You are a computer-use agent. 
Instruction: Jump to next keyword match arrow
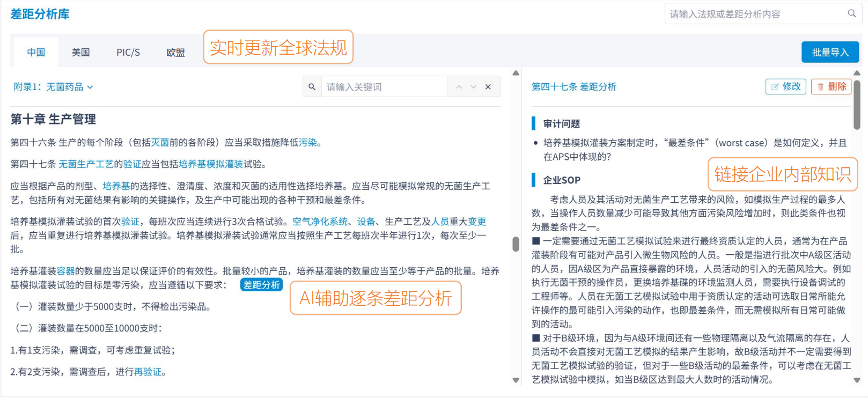pos(473,87)
